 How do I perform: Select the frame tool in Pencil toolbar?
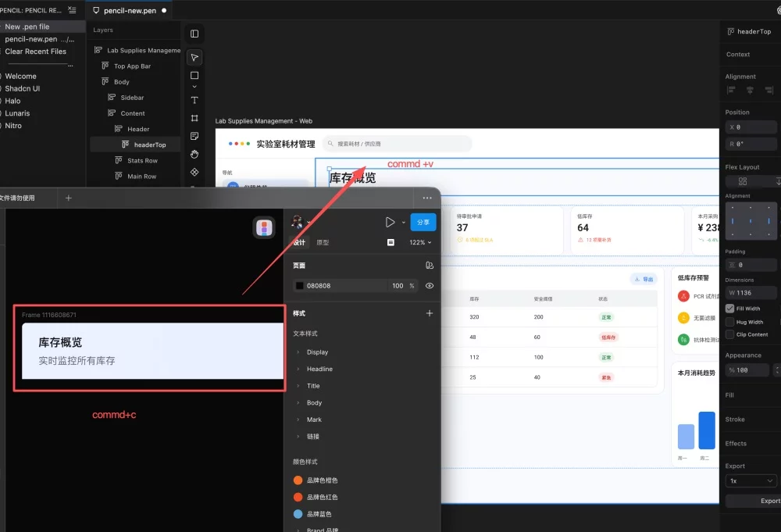(x=194, y=118)
